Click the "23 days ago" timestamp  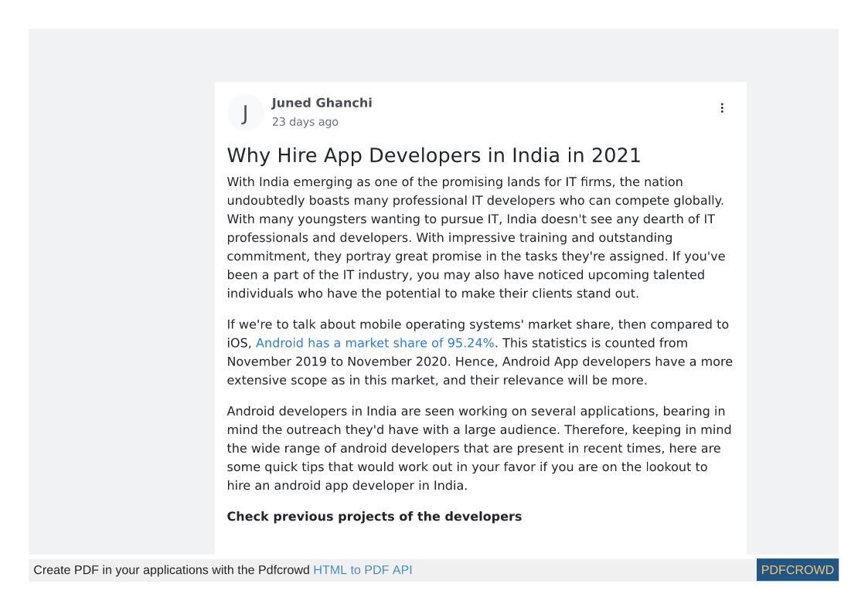pyautogui.click(x=305, y=122)
